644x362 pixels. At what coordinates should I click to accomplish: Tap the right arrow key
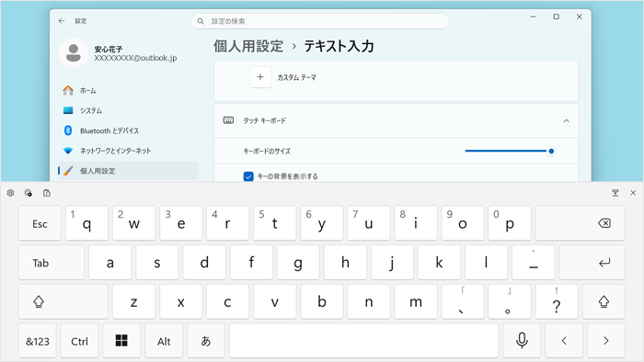tap(605, 341)
